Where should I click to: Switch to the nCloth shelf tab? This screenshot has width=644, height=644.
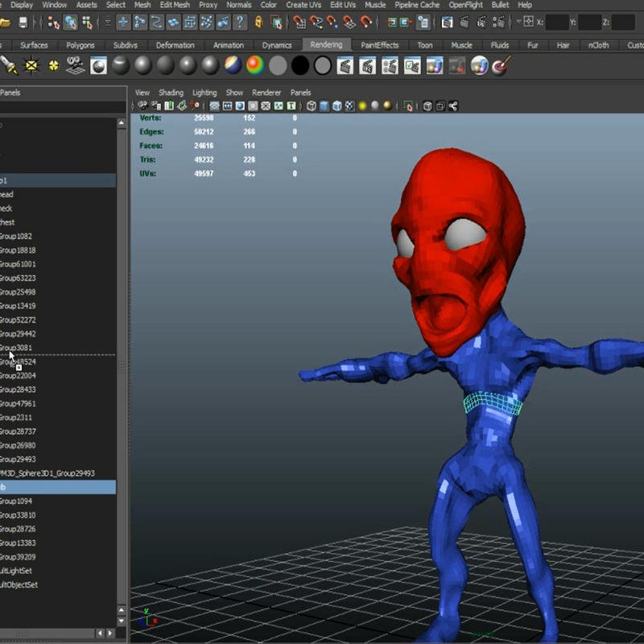[598, 45]
